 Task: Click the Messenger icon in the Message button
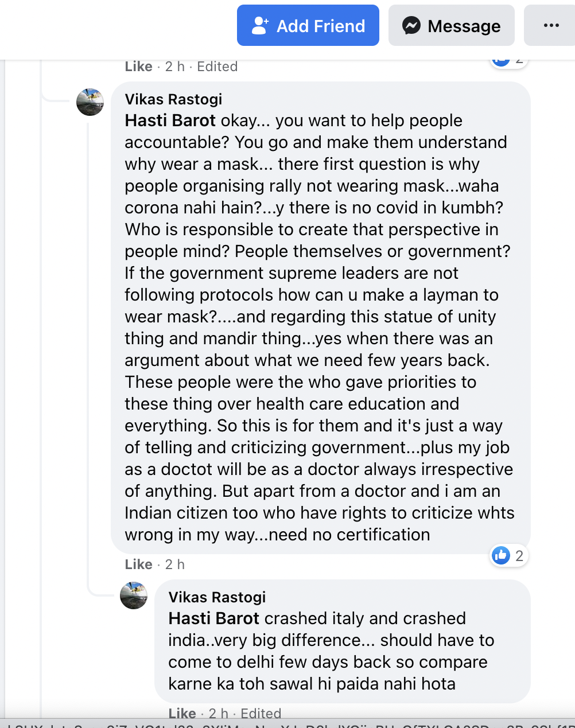click(x=411, y=26)
